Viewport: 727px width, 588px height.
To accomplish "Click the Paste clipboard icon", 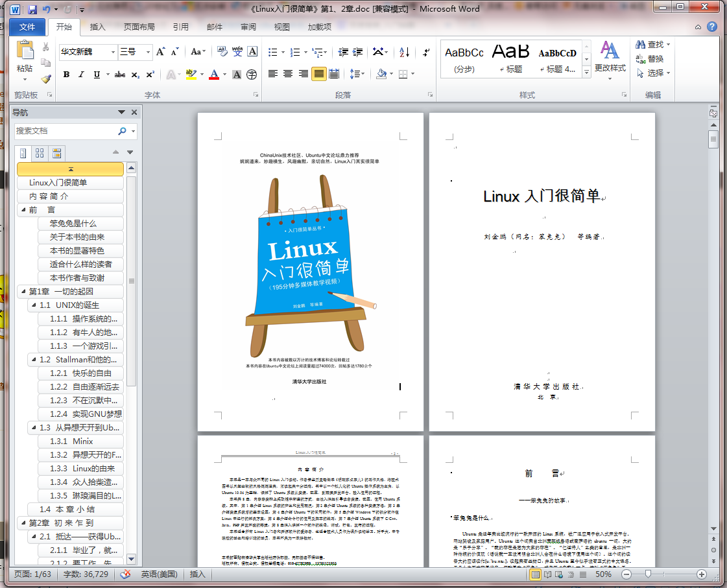I will point(25,50).
